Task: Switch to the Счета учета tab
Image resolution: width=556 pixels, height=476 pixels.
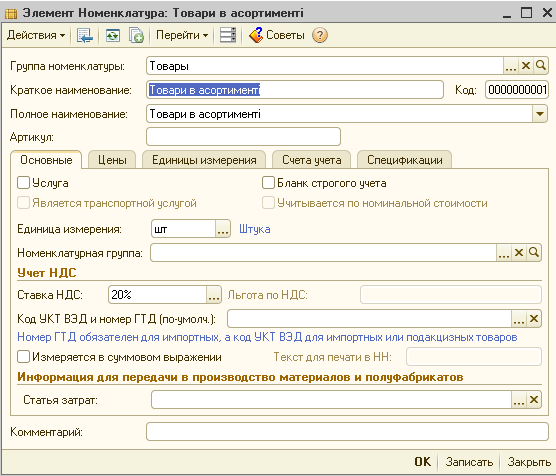Action: coord(312,160)
